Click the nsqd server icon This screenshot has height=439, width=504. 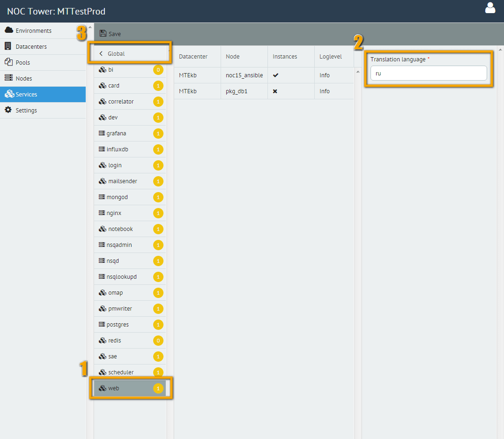point(102,260)
